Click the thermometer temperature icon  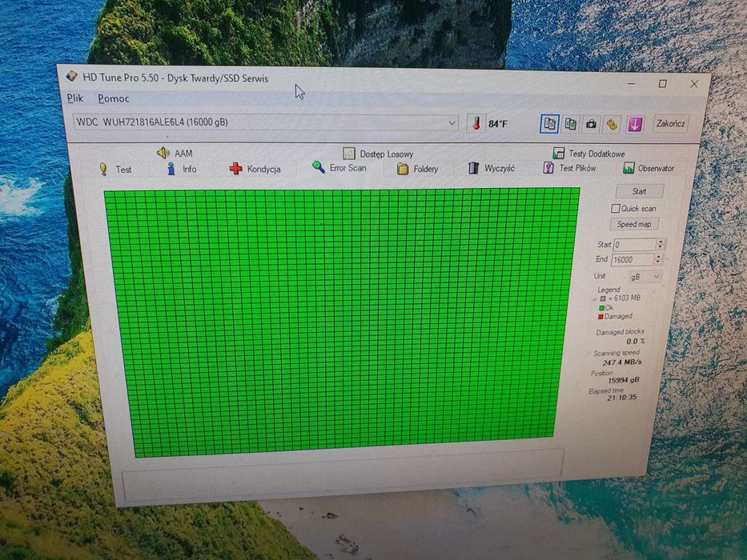476,124
